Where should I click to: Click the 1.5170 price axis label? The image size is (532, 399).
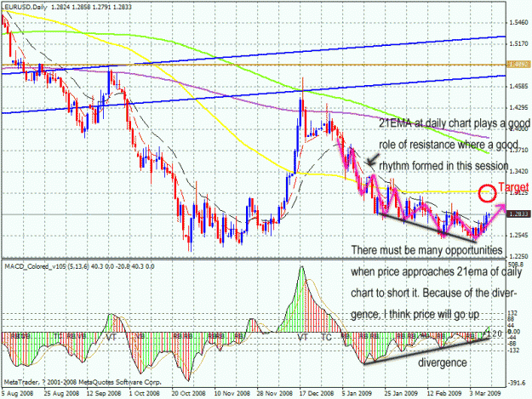coord(518,43)
